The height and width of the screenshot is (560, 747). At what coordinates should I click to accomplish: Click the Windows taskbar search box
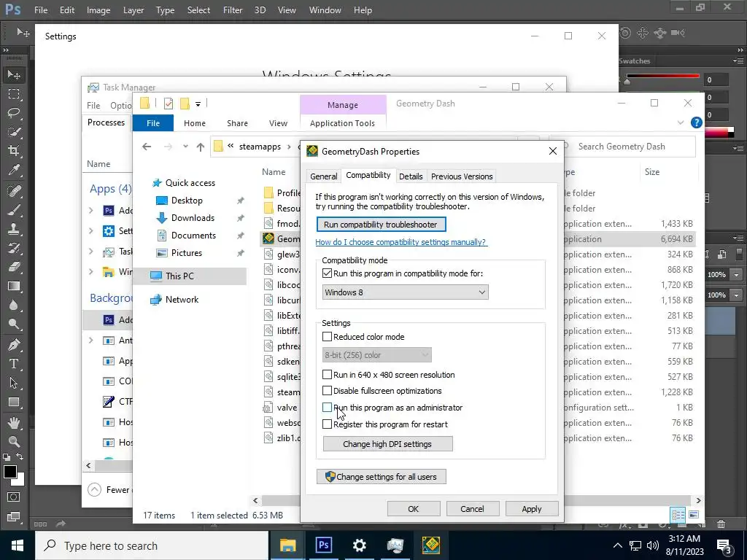[152, 545]
